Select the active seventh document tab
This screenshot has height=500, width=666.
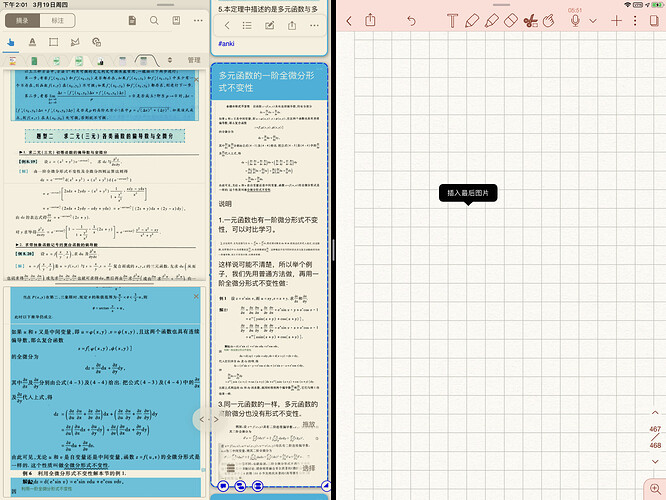(144, 61)
